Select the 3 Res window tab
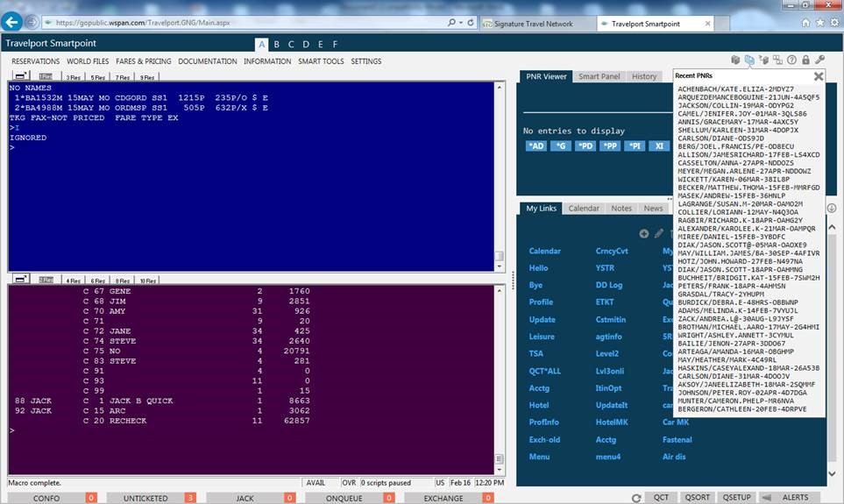 coord(74,77)
